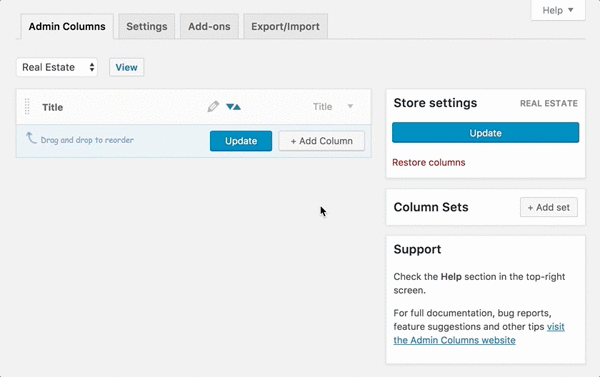Click the REAL ESTATE label in Store settings

[x=549, y=103]
